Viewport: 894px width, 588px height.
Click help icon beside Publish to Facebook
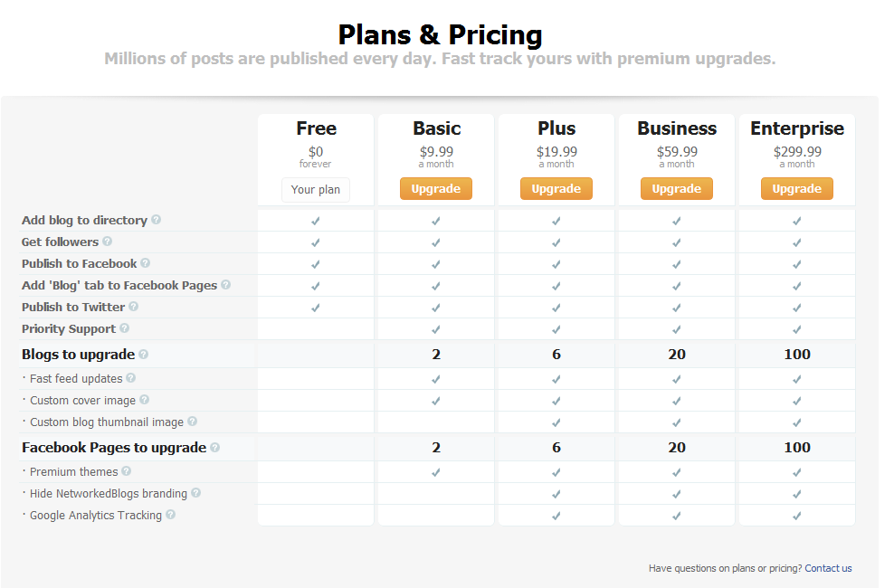pyautogui.click(x=146, y=262)
